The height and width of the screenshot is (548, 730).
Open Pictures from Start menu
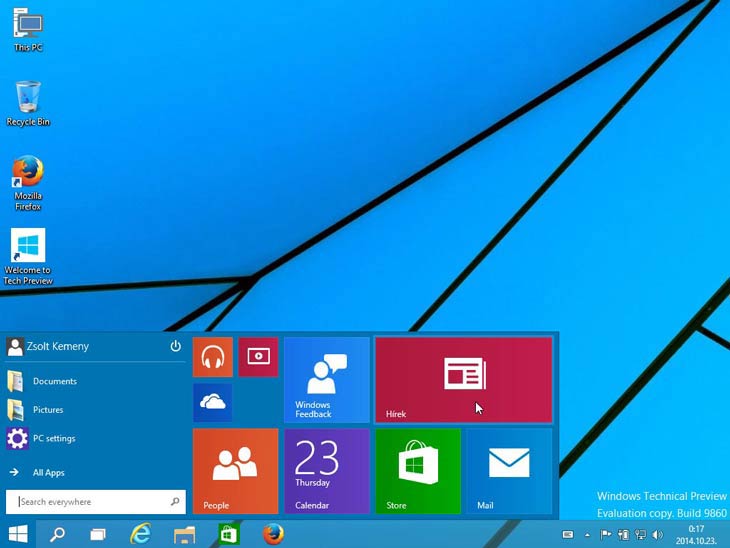47,410
